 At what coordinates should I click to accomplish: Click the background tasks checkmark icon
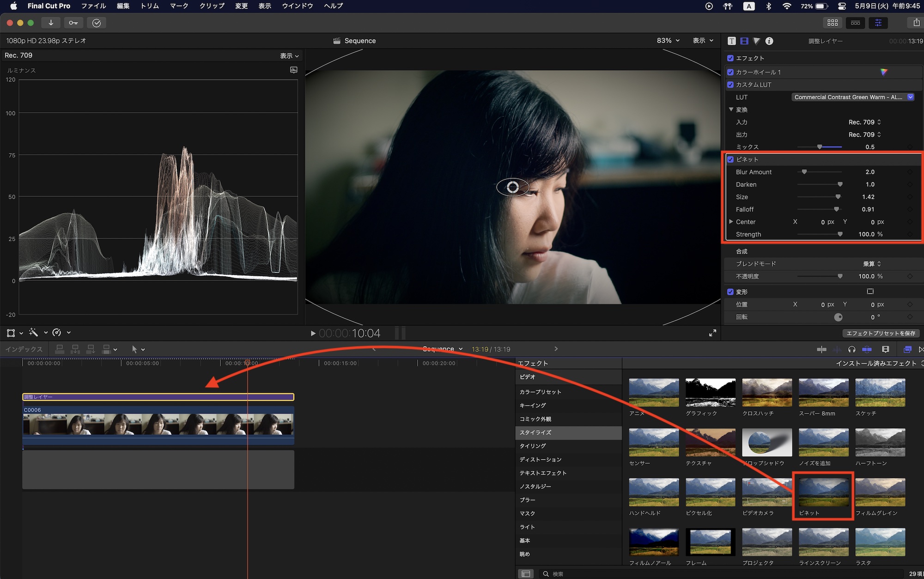(97, 23)
